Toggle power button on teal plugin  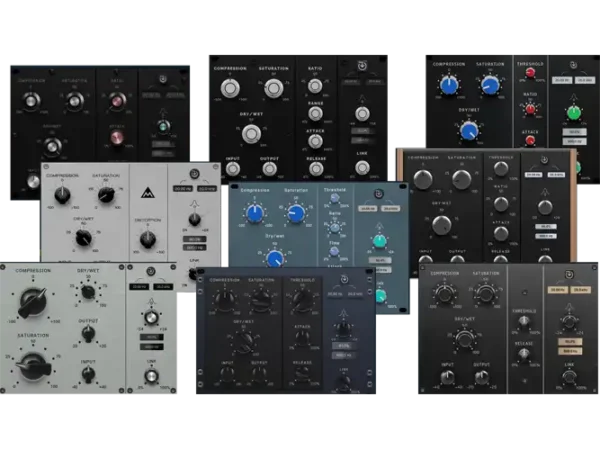click(379, 194)
